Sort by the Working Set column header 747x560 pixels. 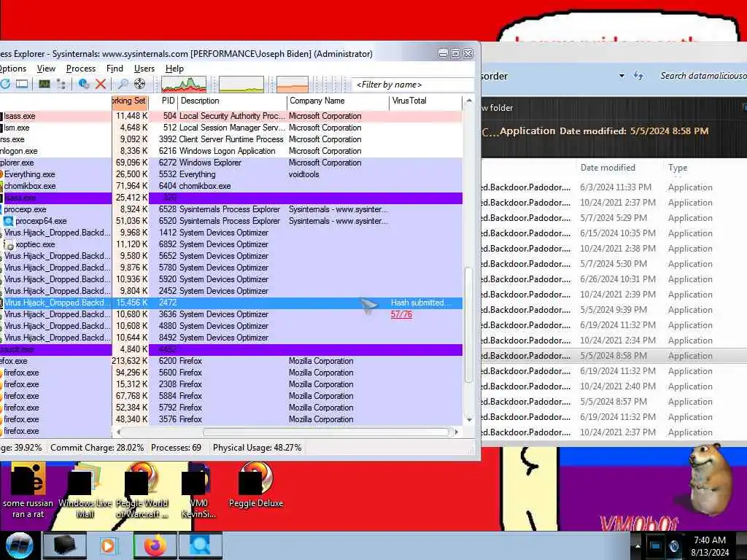point(130,101)
